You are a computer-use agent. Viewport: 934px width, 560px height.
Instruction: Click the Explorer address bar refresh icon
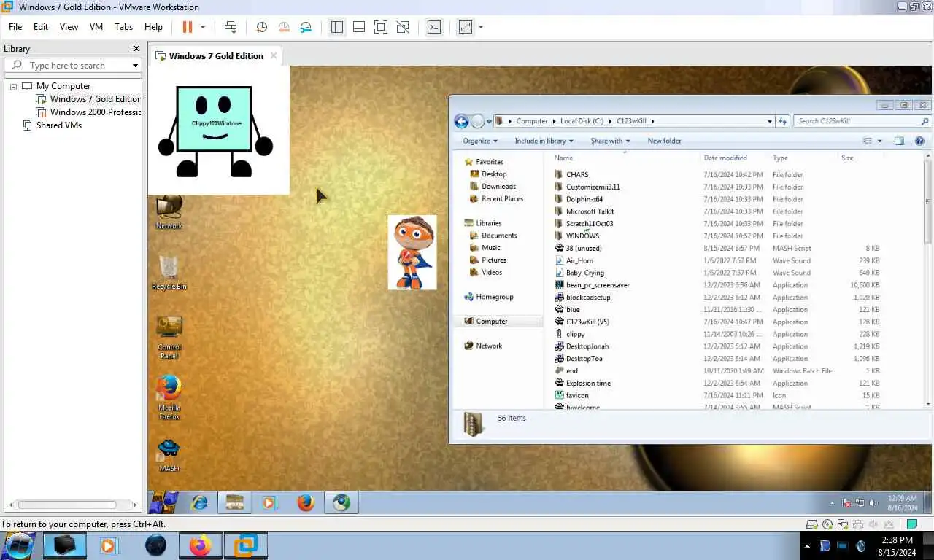[x=782, y=121]
